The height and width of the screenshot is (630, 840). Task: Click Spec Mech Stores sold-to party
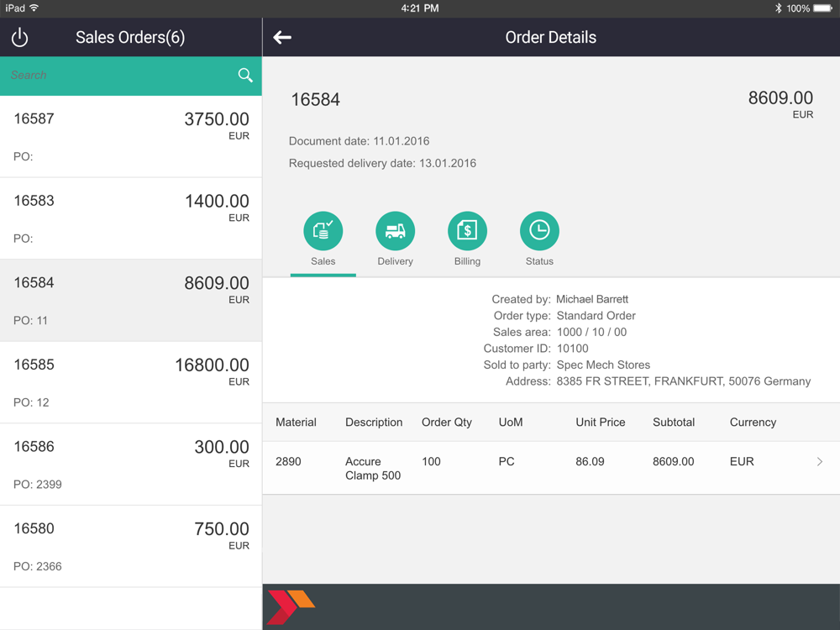pyautogui.click(x=603, y=365)
